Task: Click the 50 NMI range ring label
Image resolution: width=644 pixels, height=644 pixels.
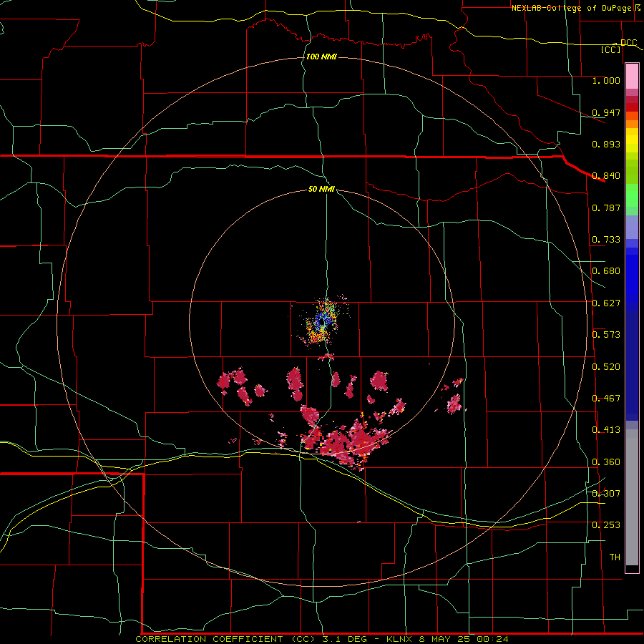Action: point(321,190)
